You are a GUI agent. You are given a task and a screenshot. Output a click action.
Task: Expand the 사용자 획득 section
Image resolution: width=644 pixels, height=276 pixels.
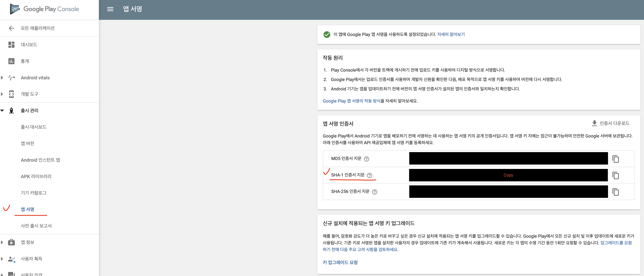pos(2,259)
